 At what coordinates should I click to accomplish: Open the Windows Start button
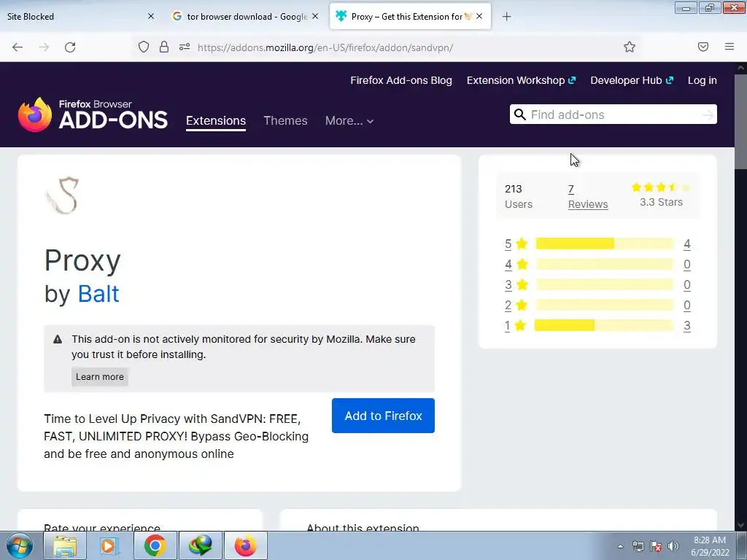pos(19,545)
